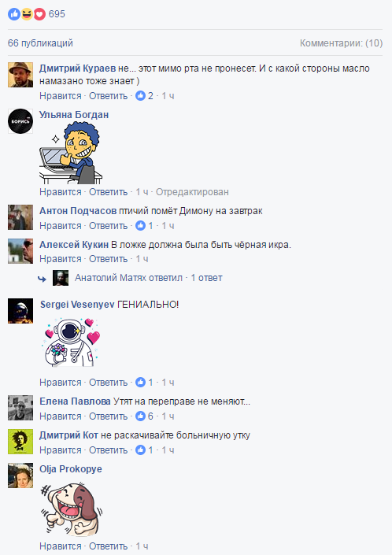The height and width of the screenshot is (555, 392).
Task: Like Алексей Кукин's comment via Нравится
Action: 61,259
